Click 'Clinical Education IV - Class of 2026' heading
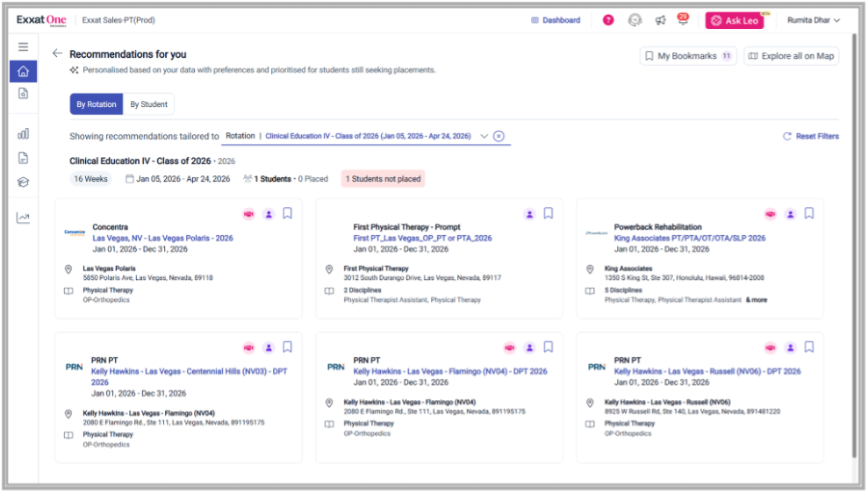This screenshot has height=493, width=868. (140, 161)
